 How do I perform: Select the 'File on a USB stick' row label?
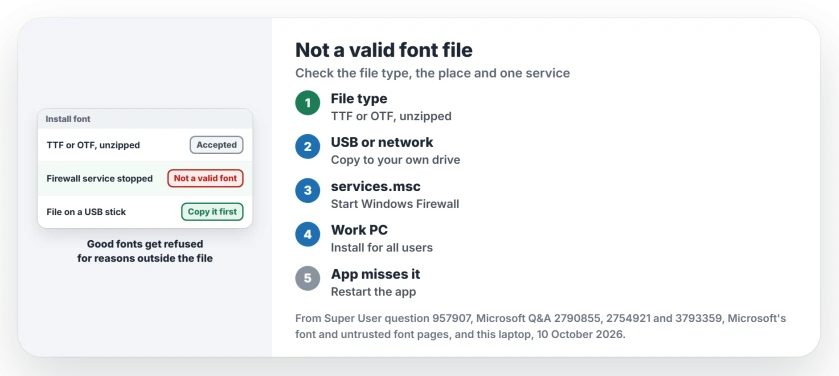pyautogui.click(x=86, y=212)
